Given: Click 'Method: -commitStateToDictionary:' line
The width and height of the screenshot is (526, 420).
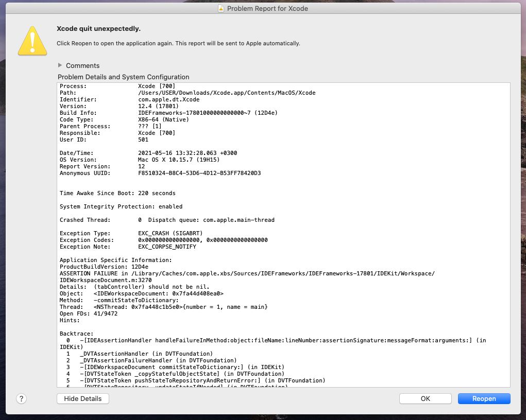Looking at the screenshot, I should (119, 301).
